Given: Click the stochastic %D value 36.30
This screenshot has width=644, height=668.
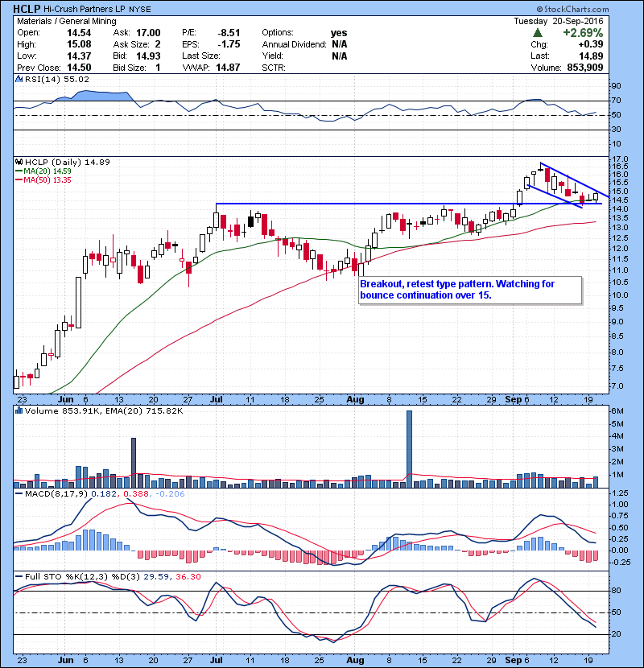Looking at the screenshot, I should click(x=188, y=576).
